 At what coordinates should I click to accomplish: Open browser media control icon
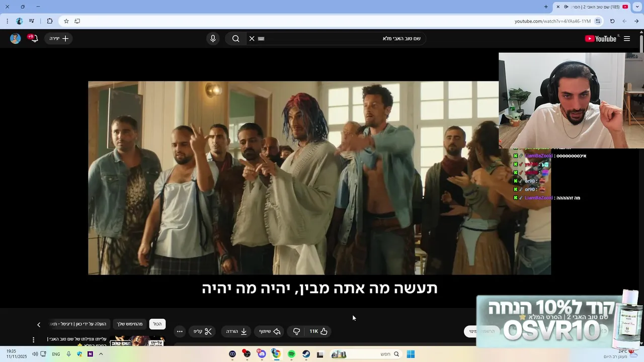(x=32, y=21)
